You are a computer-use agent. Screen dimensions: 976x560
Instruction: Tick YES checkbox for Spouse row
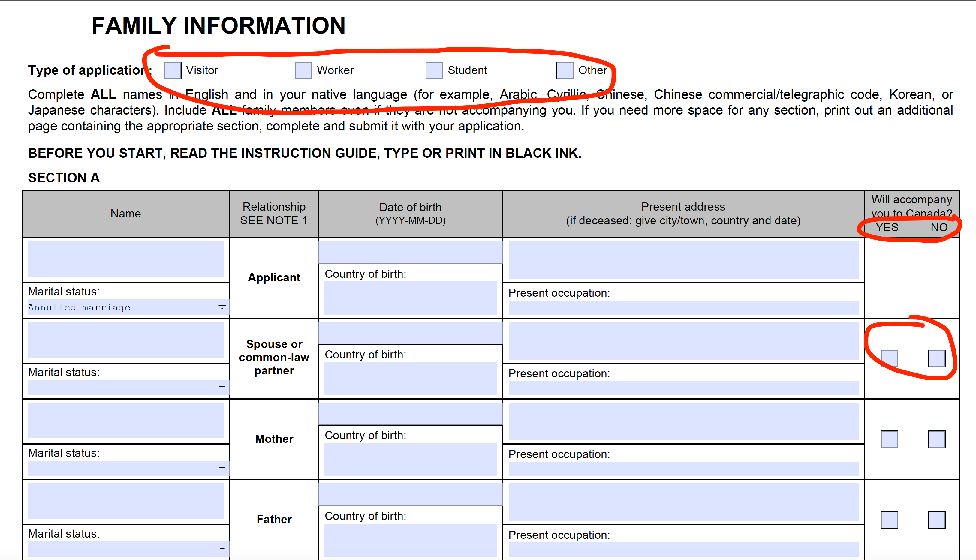tap(889, 358)
